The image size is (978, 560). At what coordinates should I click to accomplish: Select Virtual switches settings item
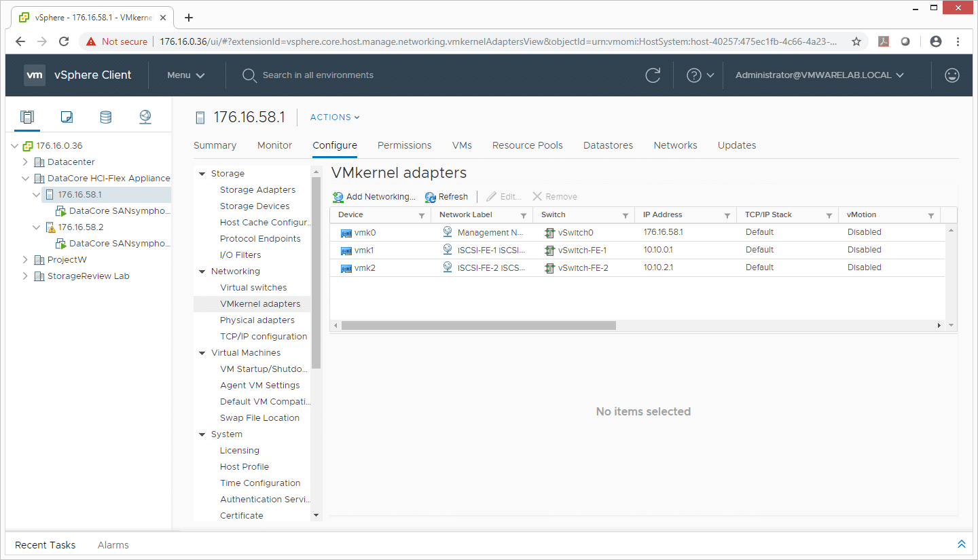(253, 288)
